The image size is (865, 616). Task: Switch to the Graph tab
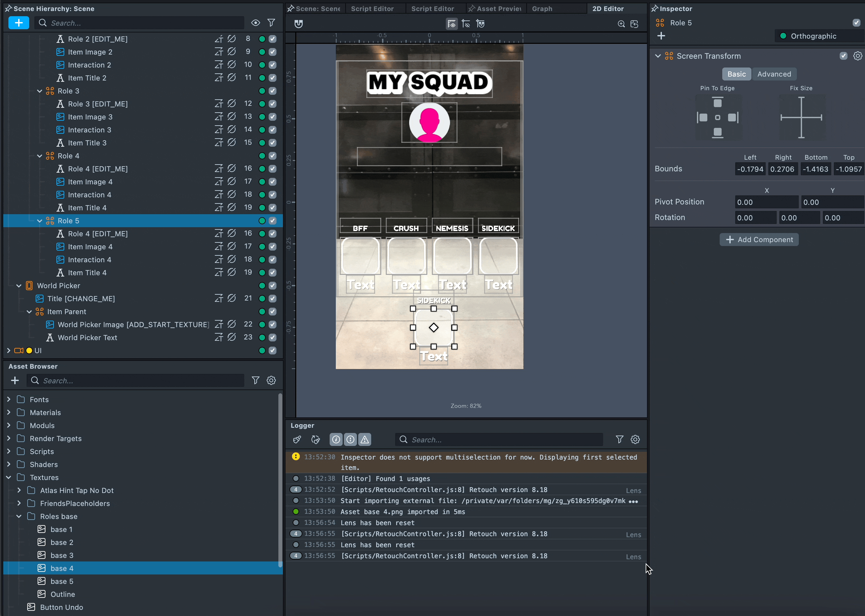pyautogui.click(x=542, y=8)
